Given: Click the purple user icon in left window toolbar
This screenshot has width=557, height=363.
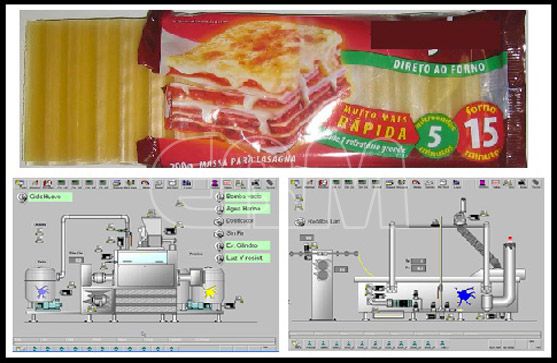Looking at the screenshot, I should click(215, 184).
